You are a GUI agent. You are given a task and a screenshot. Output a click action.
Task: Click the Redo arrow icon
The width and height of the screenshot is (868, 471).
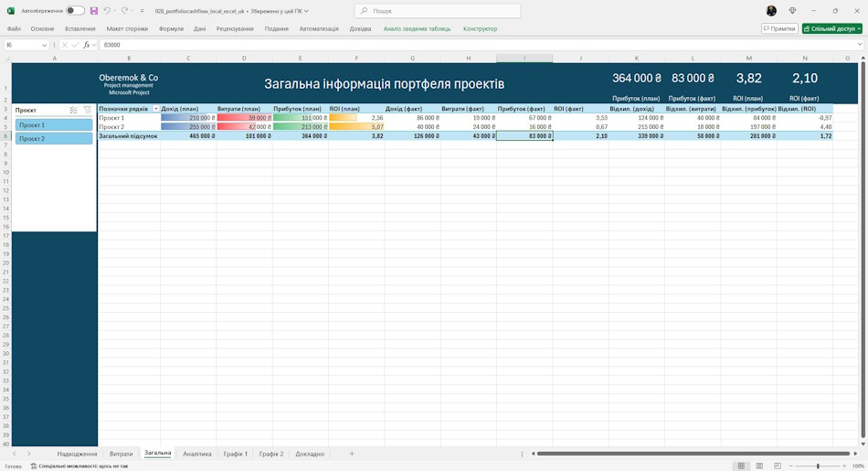pos(124,11)
